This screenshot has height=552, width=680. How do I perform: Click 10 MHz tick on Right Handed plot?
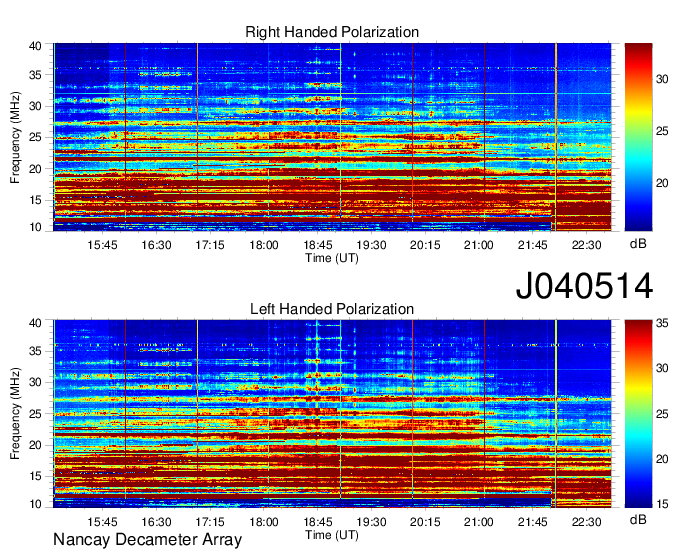(35, 227)
